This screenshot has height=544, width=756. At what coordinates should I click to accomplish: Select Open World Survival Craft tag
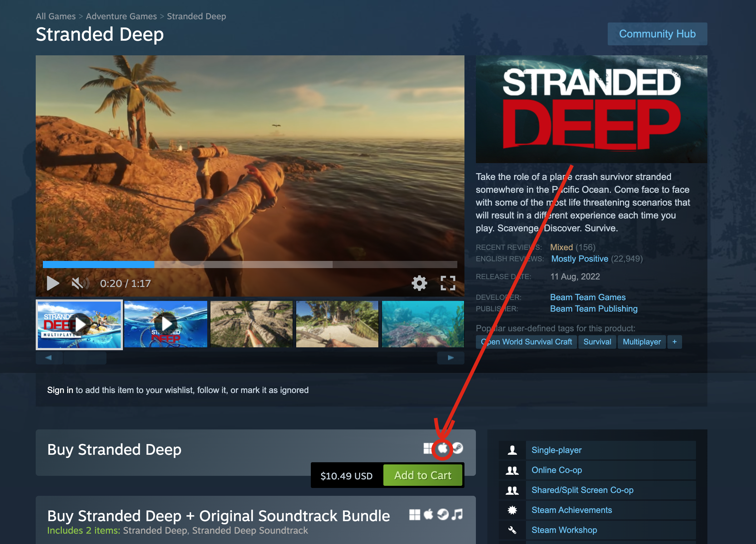click(x=526, y=342)
